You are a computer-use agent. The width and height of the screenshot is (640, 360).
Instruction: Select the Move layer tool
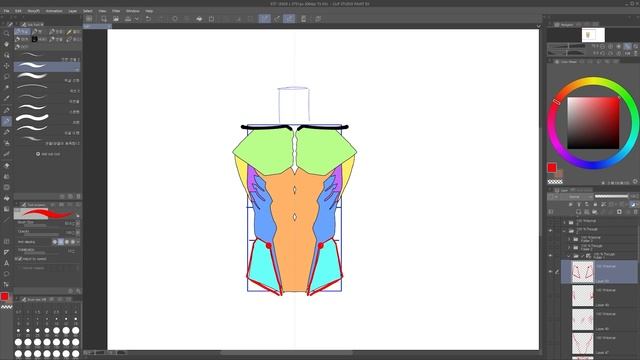[7, 66]
